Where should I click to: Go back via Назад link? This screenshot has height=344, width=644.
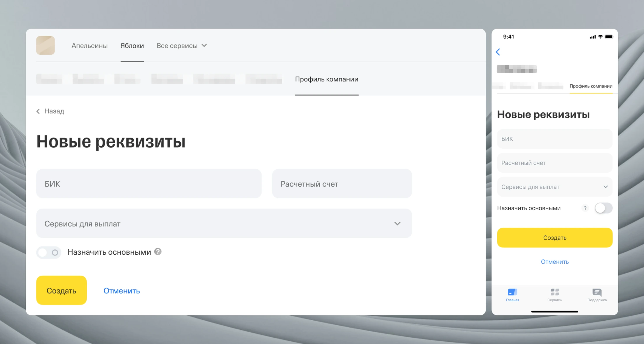click(50, 111)
